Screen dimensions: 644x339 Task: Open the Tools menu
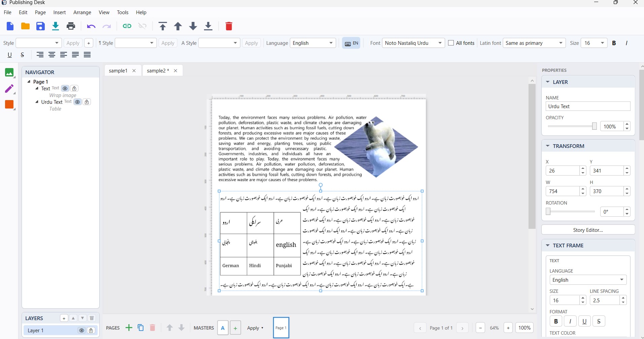pos(123,12)
